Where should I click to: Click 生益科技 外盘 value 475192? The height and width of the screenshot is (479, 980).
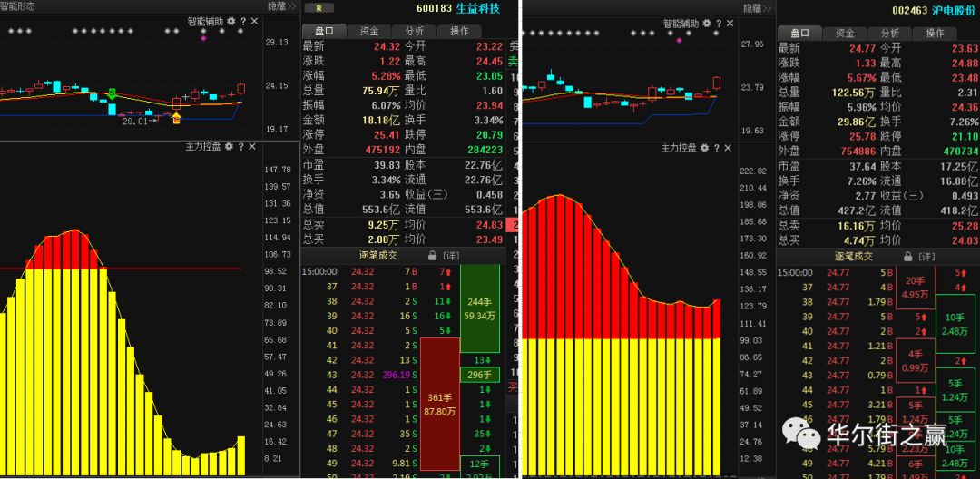[x=384, y=151]
